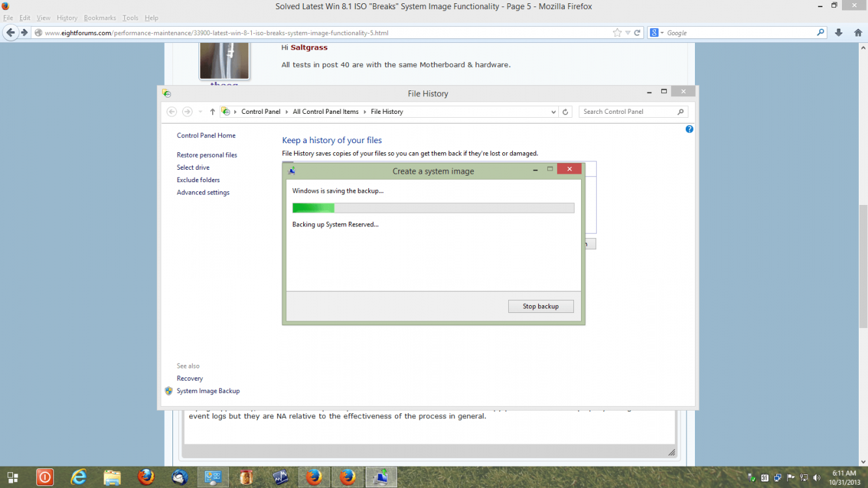868x488 pixels.
Task: Open File Explorer folder on taskbar
Action: coord(112,477)
